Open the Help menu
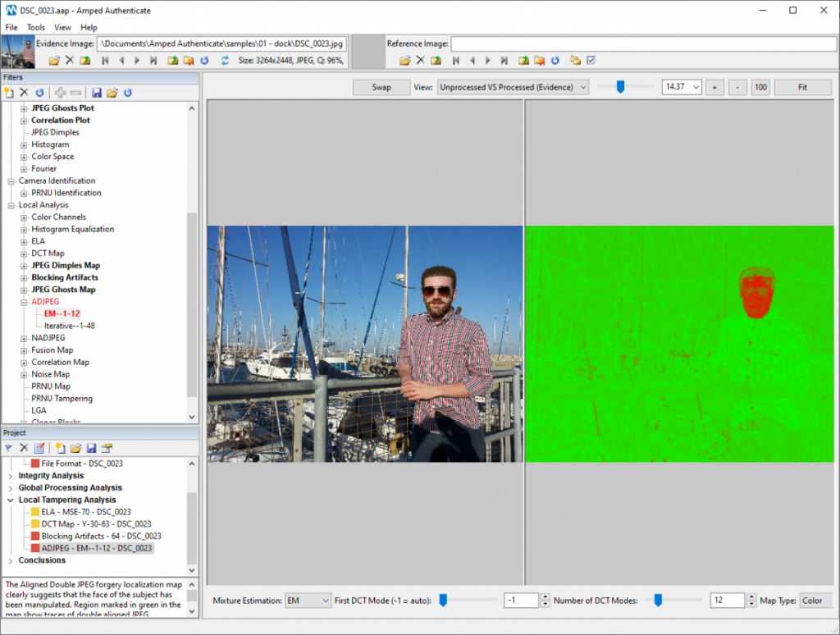 89,27
